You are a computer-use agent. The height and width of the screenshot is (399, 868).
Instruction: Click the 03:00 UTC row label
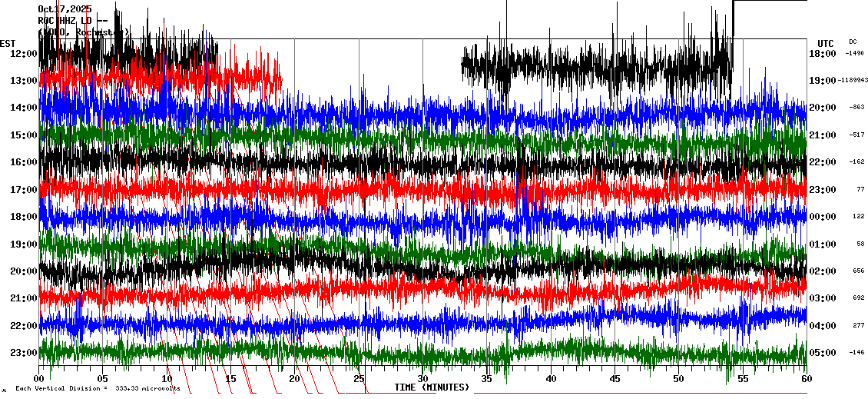pos(822,298)
